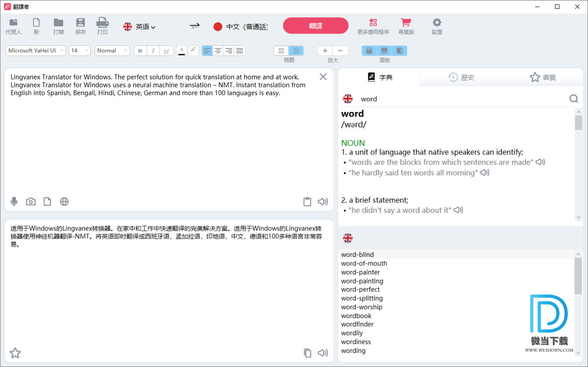Screen dimensions: 588x367
Task: Select wordfinder in list
Action: [357, 324]
